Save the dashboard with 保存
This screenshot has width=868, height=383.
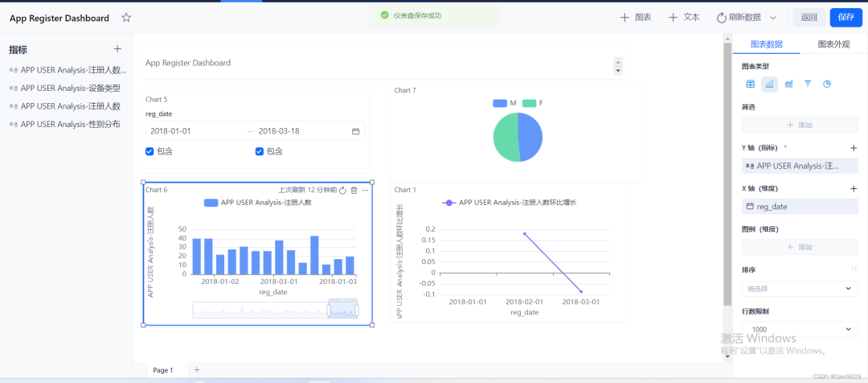coord(845,18)
